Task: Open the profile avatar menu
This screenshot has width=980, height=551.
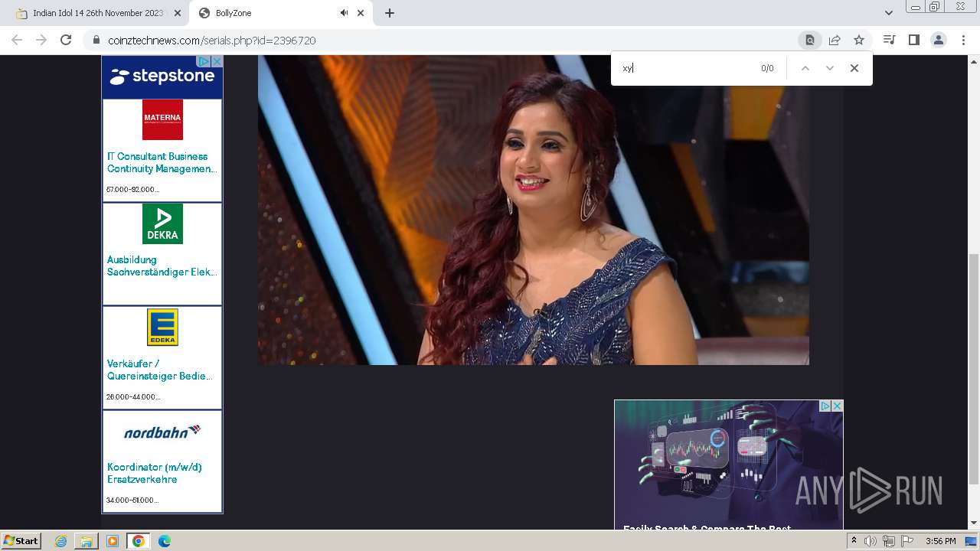Action: coord(938,40)
